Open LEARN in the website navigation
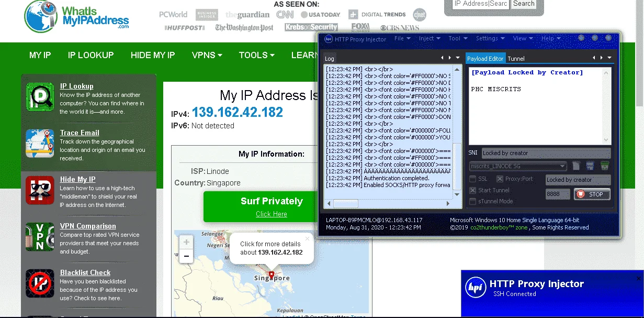This screenshot has height=318, width=644. click(x=304, y=55)
